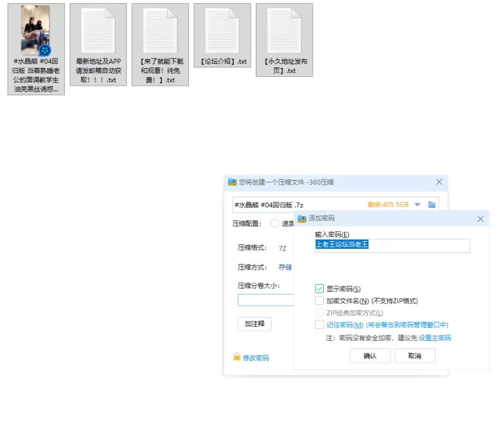Click the 压缩分卷大小 volume size input
Image resolution: width=504 pixels, height=441 pixels.
265,300
